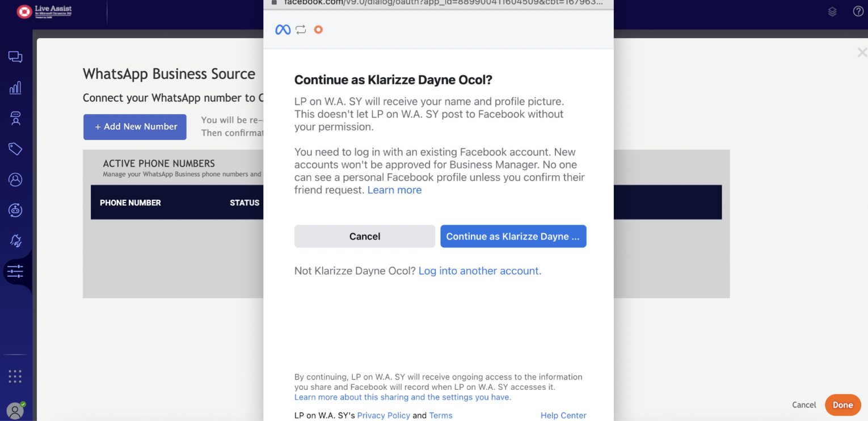
Task: Open the Privacy Policy link
Action: point(384,415)
